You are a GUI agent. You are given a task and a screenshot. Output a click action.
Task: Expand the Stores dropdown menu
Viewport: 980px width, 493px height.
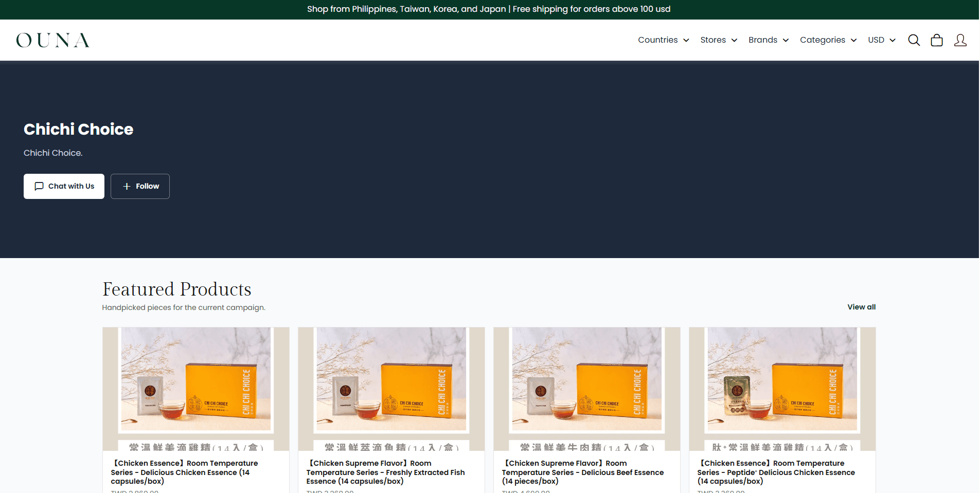(719, 40)
